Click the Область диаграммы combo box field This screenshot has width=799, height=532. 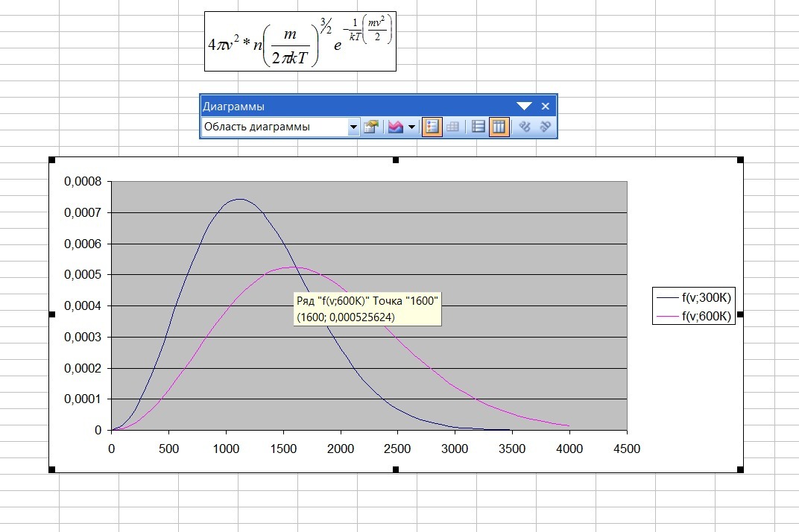pyautogui.click(x=274, y=127)
